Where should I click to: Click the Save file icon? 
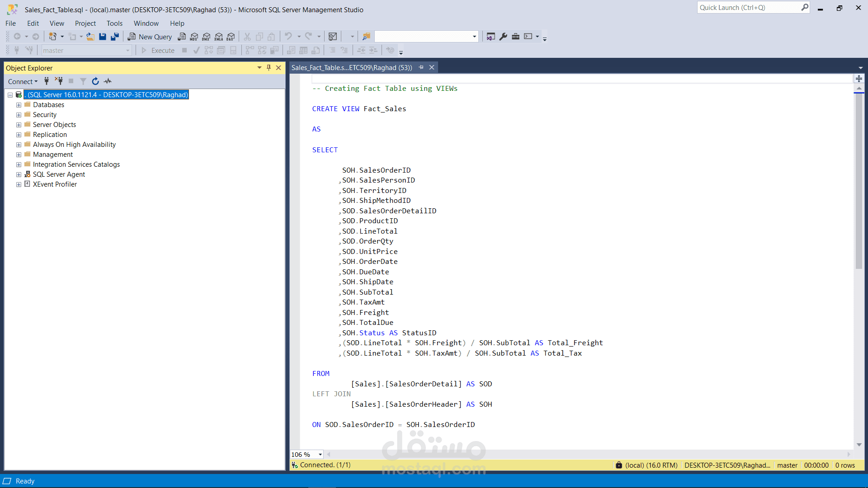[x=103, y=37]
